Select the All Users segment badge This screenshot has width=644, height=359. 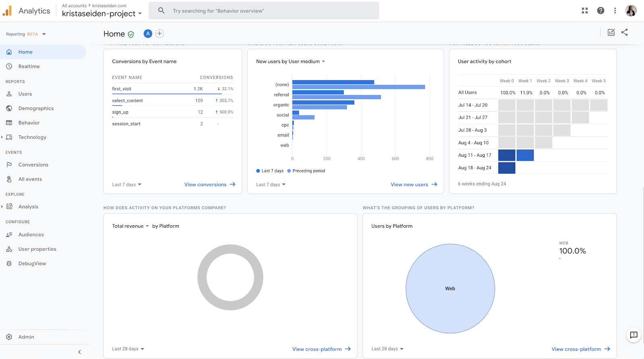148,33
